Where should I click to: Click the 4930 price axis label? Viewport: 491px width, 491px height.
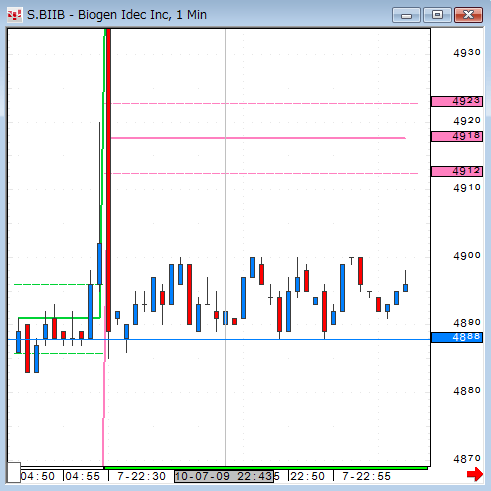[x=467, y=53]
